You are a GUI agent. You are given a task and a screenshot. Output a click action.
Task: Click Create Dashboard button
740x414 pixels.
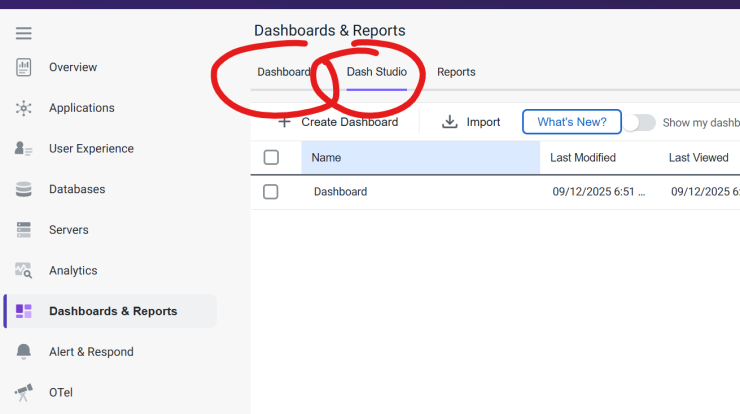(x=338, y=122)
